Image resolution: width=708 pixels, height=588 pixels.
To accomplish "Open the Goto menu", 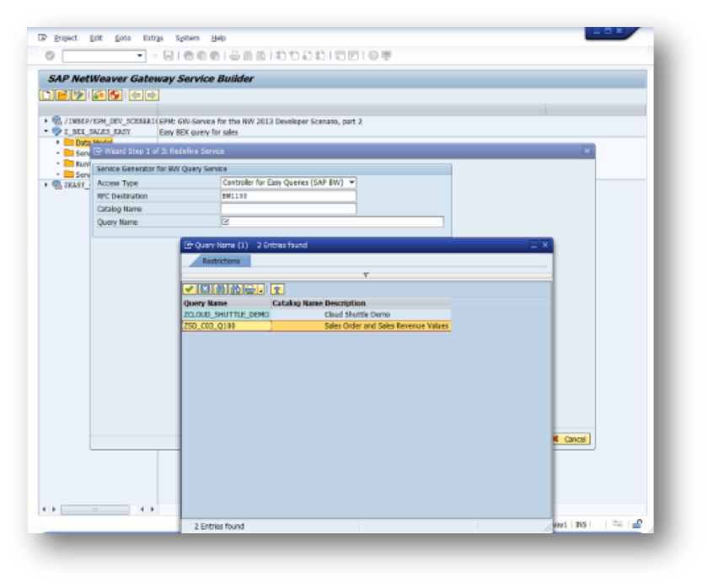I will [122, 38].
